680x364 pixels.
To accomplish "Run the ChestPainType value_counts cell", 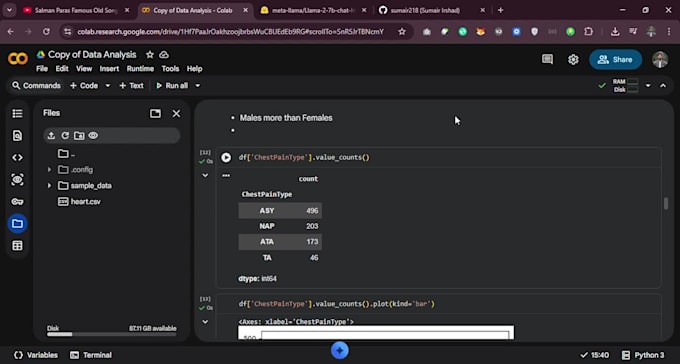I will [226, 157].
